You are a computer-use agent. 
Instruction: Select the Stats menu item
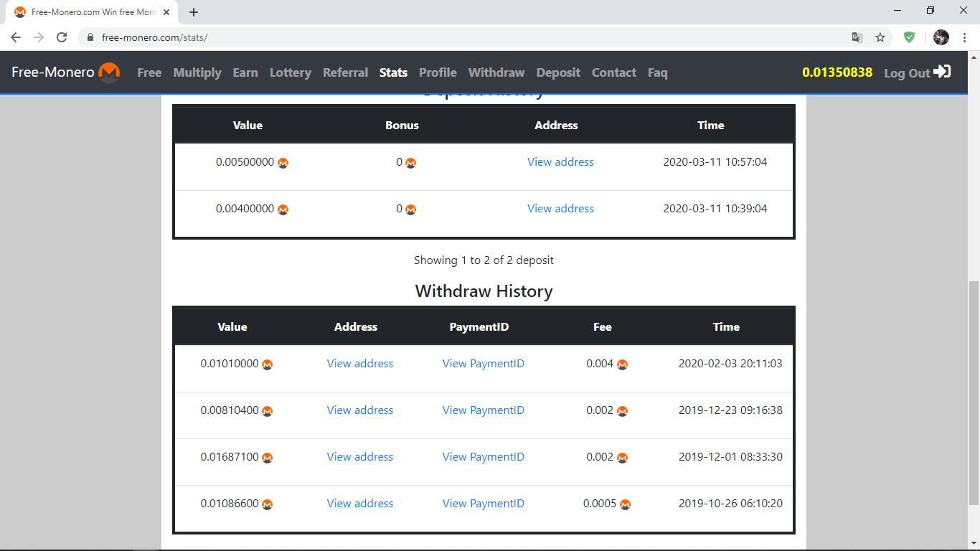click(x=394, y=72)
